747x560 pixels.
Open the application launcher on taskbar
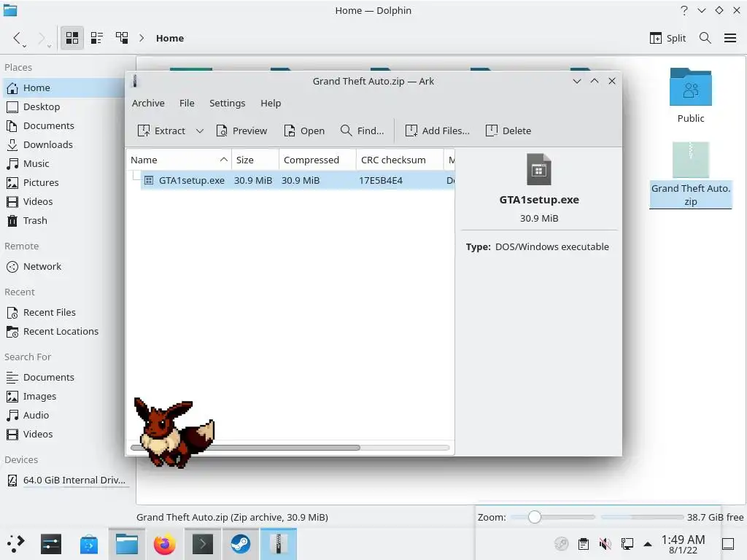(x=16, y=544)
